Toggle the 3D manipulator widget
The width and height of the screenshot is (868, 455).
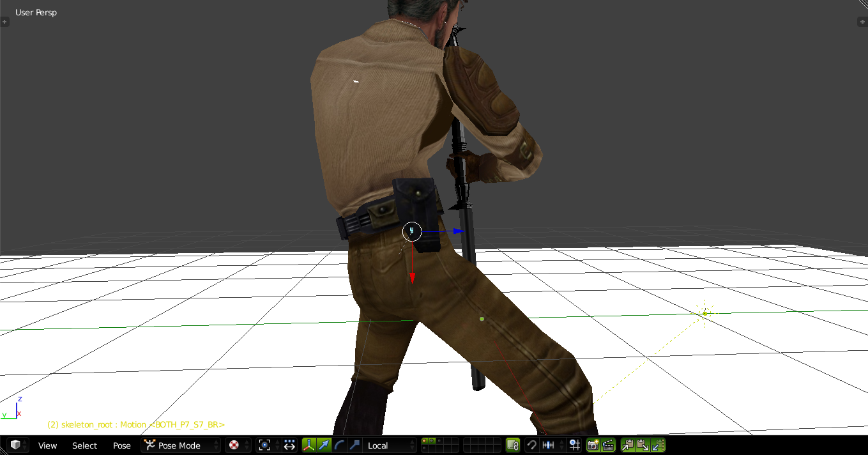coord(309,445)
